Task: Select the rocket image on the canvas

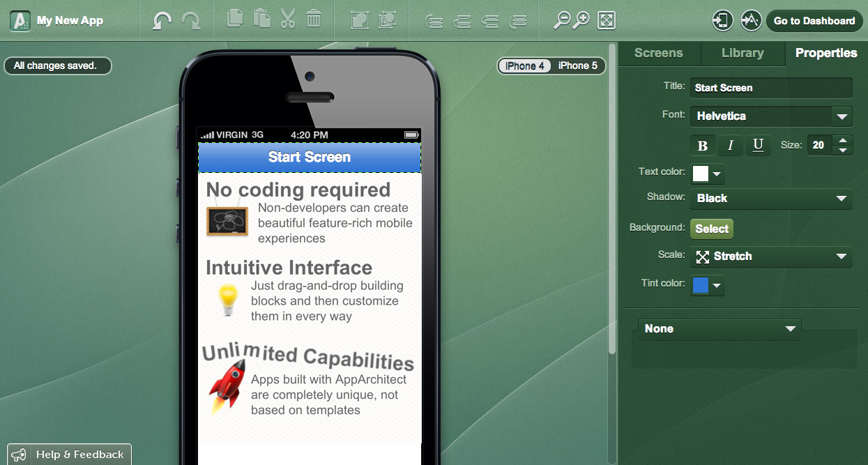Action: (227, 387)
